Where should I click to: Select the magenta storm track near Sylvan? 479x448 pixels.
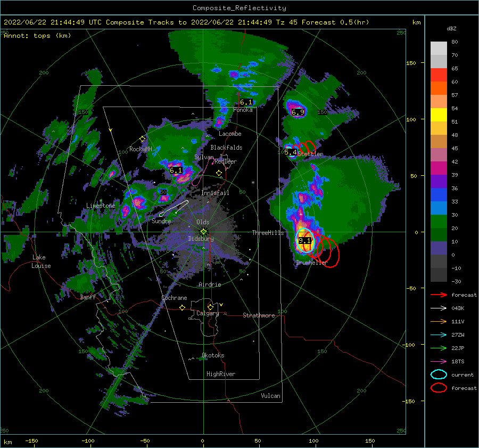tap(203, 172)
